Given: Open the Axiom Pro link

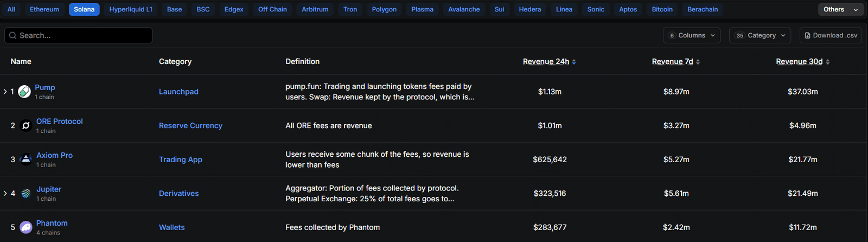Looking at the screenshot, I should click(54, 155).
